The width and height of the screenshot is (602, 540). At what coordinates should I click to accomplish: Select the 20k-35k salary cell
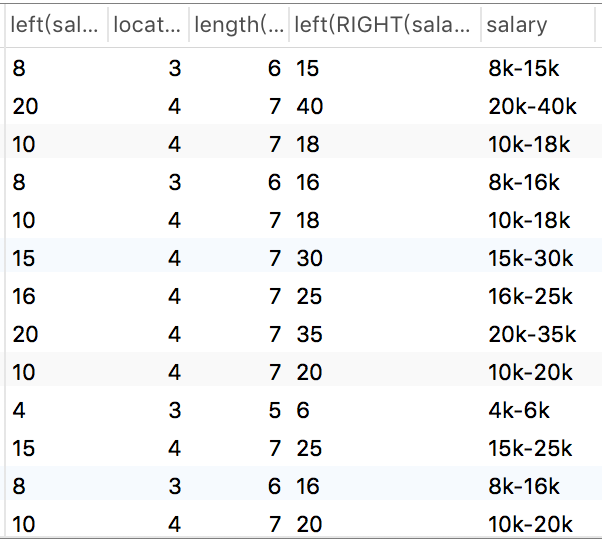coord(532,335)
